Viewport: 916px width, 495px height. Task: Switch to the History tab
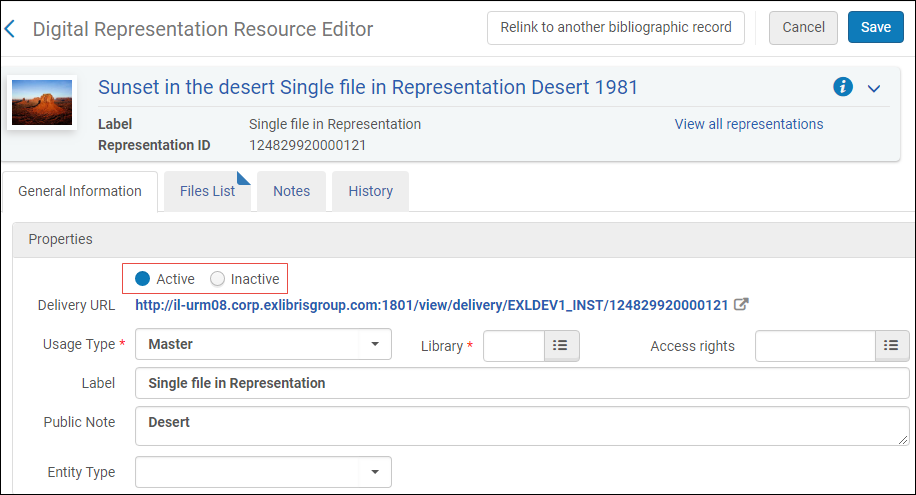pyautogui.click(x=370, y=191)
